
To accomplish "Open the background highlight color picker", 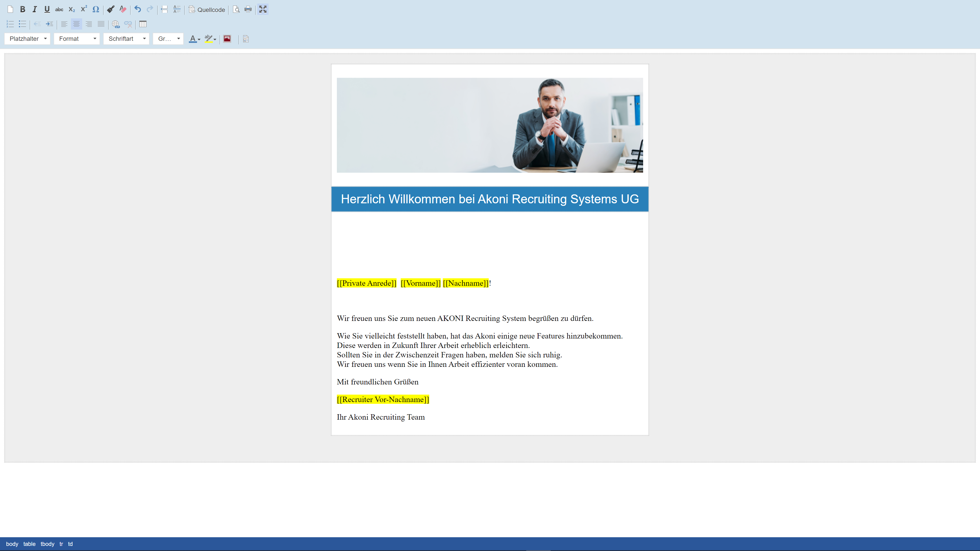I will [210, 39].
